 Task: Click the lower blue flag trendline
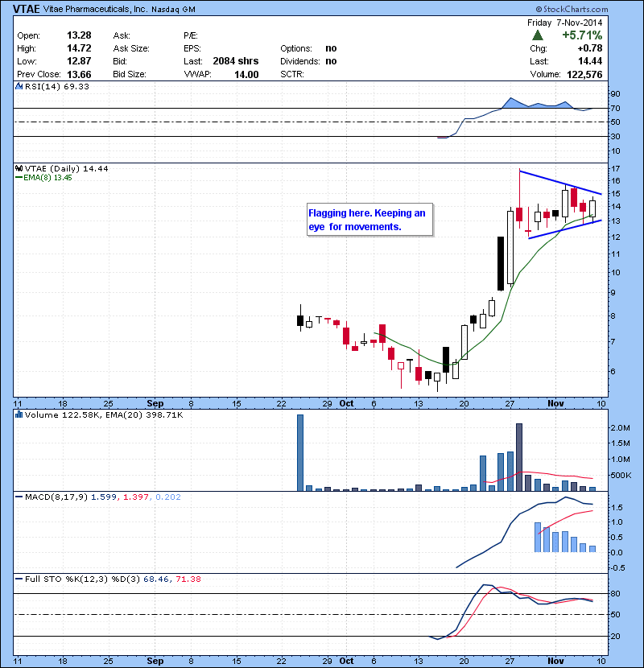(x=565, y=229)
